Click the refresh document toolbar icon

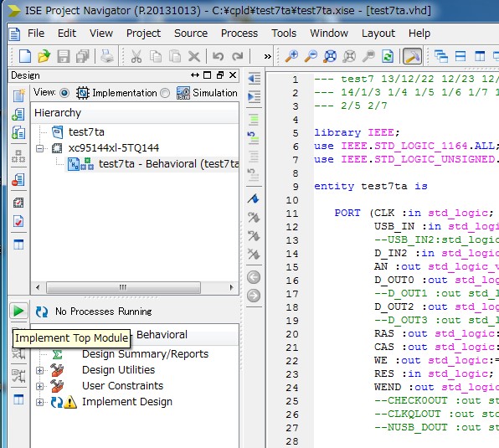tap(388, 56)
